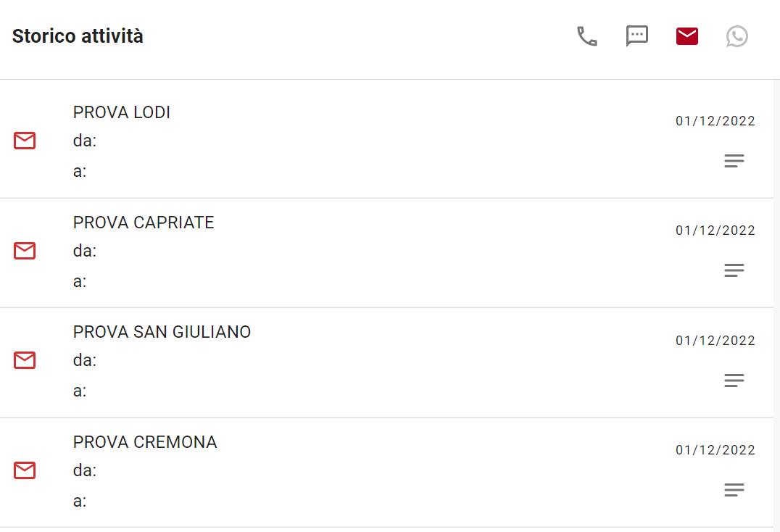This screenshot has height=532, width=780.
Task: Open the PROVA CAPRIATE email entry
Action: (x=144, y=223)
